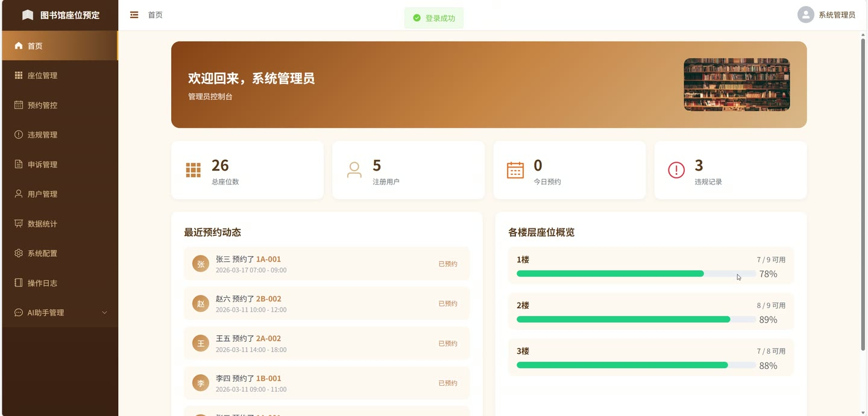
Task: Open 用户管理 menu item
Action: tap(59, 194)
